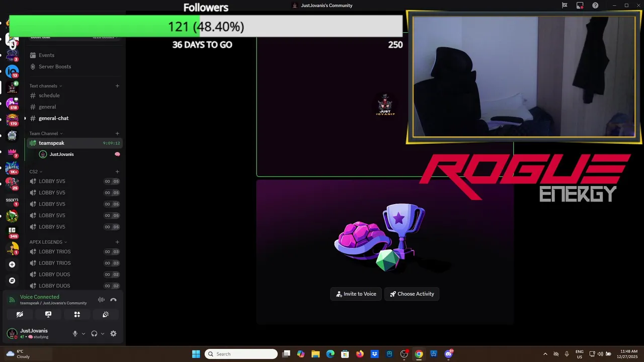The image size is (644, 362).
Task: Click the taskbar Search box
Action: click(x=242, y=354)
